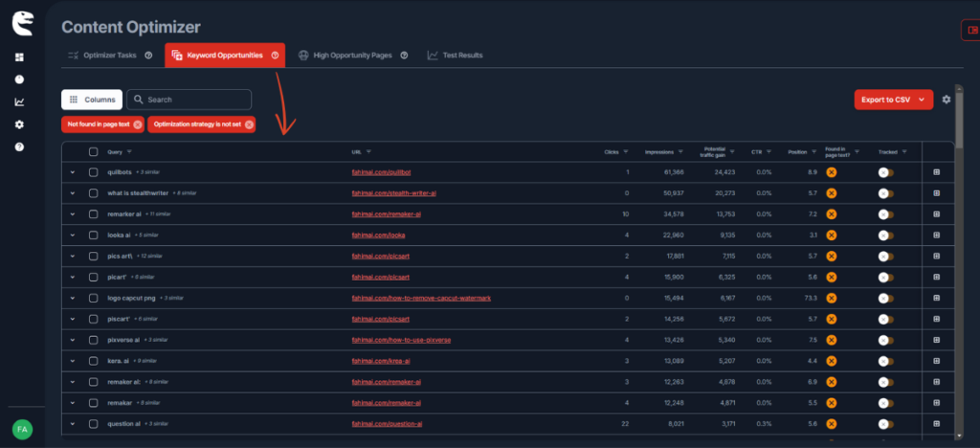Open the dashboard icon in left sidebar

pos(19,57)
